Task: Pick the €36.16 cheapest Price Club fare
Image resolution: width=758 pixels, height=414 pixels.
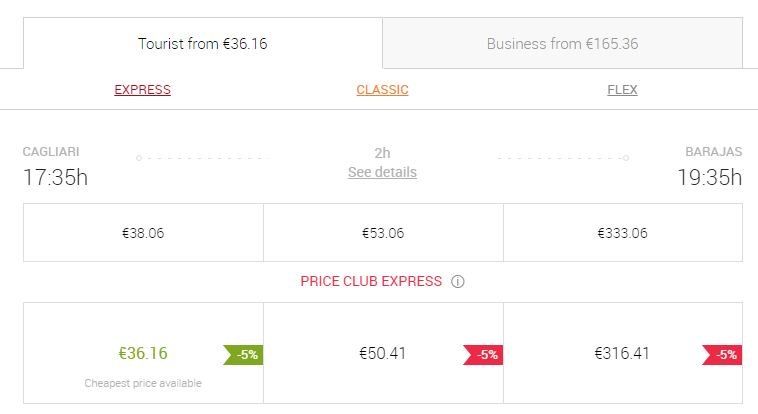Action: click(143, 353)
